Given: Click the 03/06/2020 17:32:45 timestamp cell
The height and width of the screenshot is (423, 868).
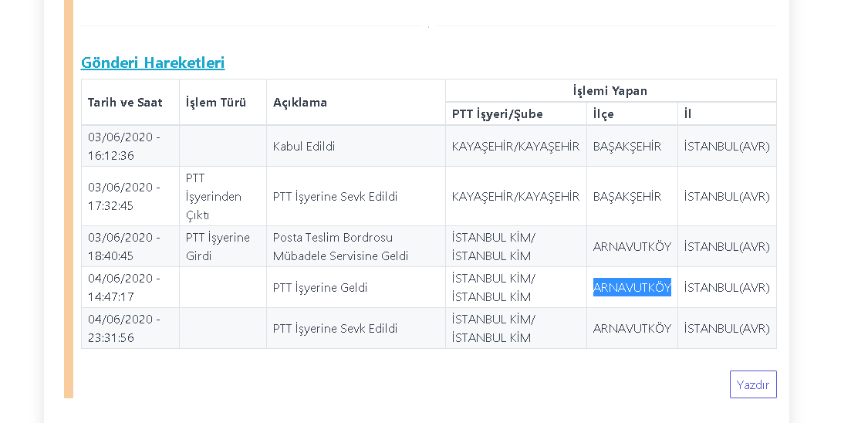Looking at the screenshot, I should (x=124, y=196).
